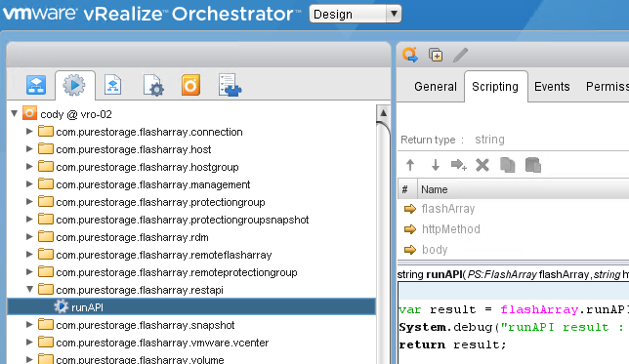
Task: Click the Duplicate Action icon
Action: point(436,55)
